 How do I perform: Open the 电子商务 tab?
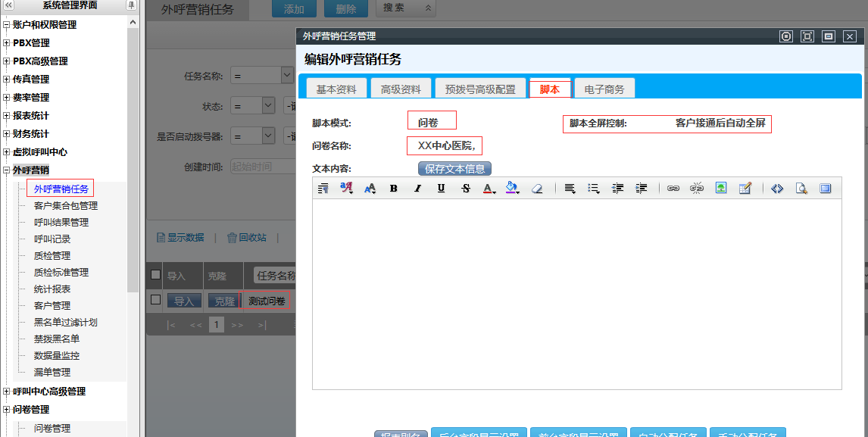point(604,89)
